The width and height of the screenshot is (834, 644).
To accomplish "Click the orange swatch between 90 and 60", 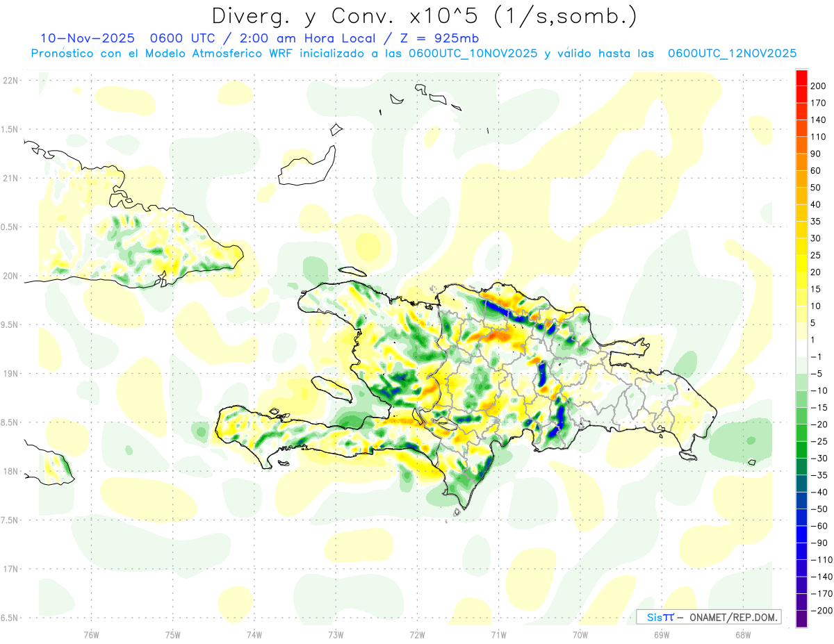I will [801, 162].
